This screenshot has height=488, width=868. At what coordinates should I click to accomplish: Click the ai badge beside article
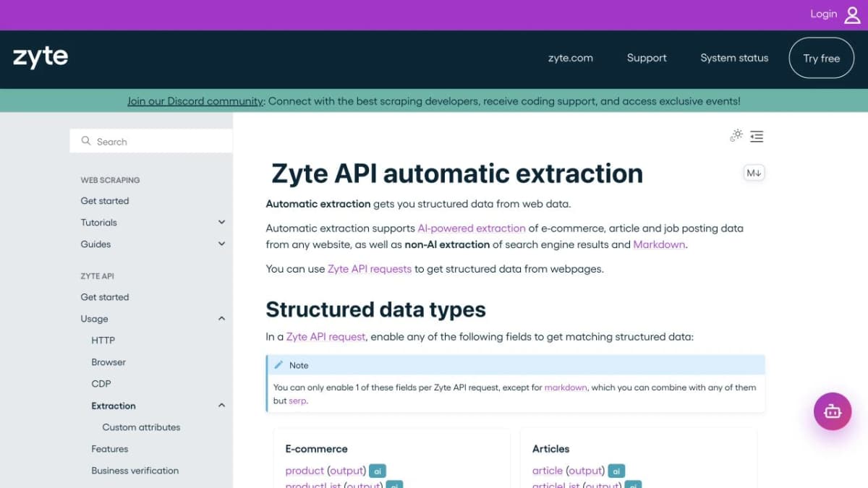click(x=616, y=471)
